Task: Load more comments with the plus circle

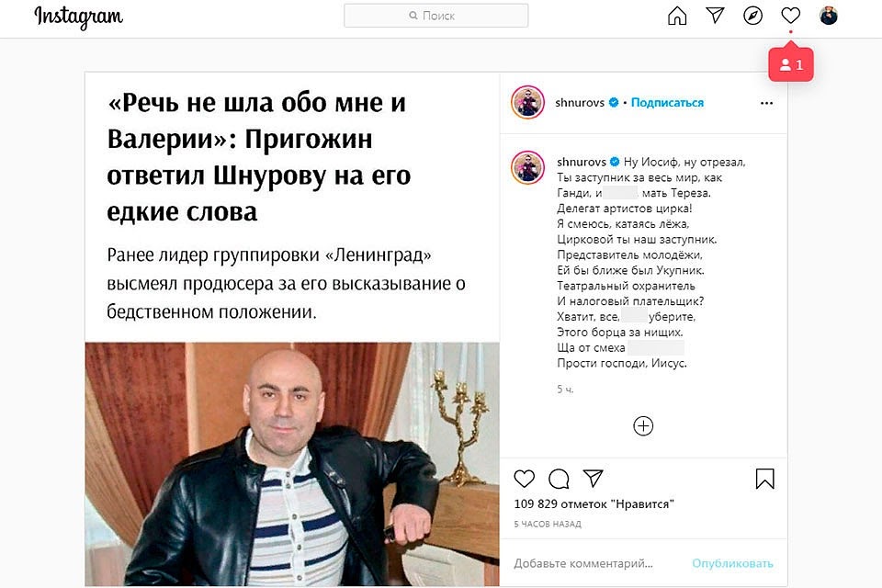Action: [x=643, y=426]
